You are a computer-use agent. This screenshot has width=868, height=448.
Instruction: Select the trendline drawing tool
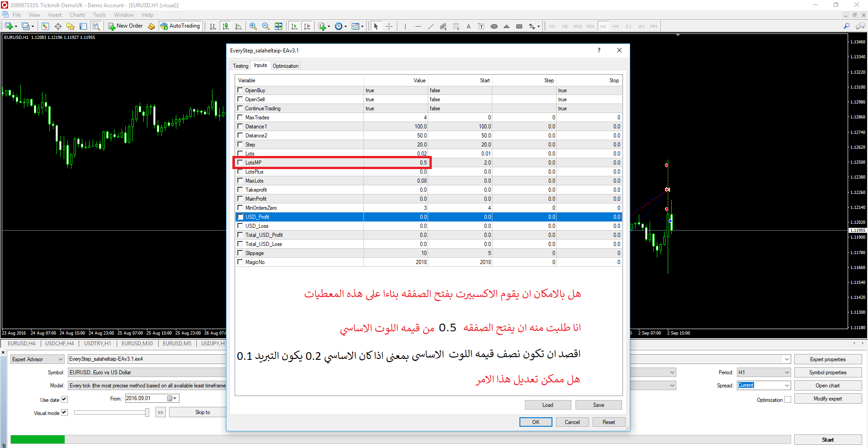(430, 26)
